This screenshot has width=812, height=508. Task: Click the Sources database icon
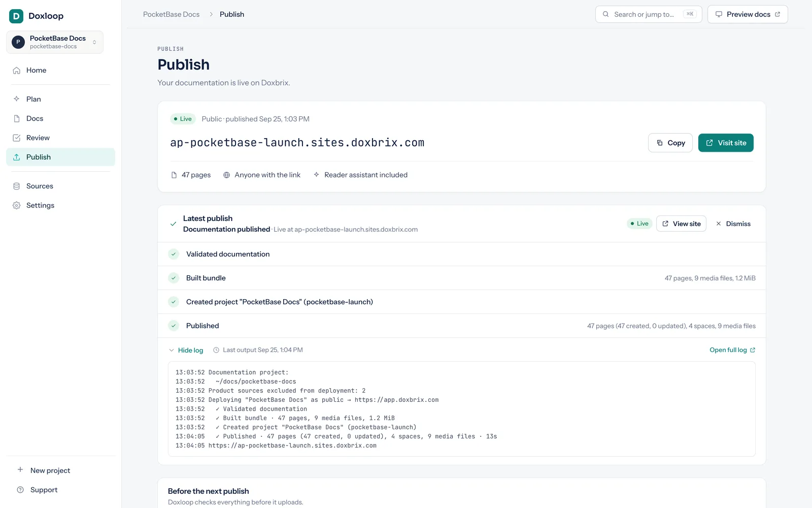pos(17,186)
